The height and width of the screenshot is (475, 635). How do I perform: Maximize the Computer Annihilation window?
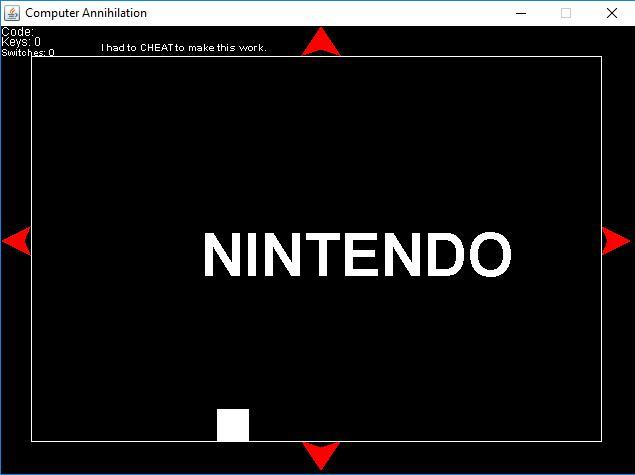tap(566, 13)
